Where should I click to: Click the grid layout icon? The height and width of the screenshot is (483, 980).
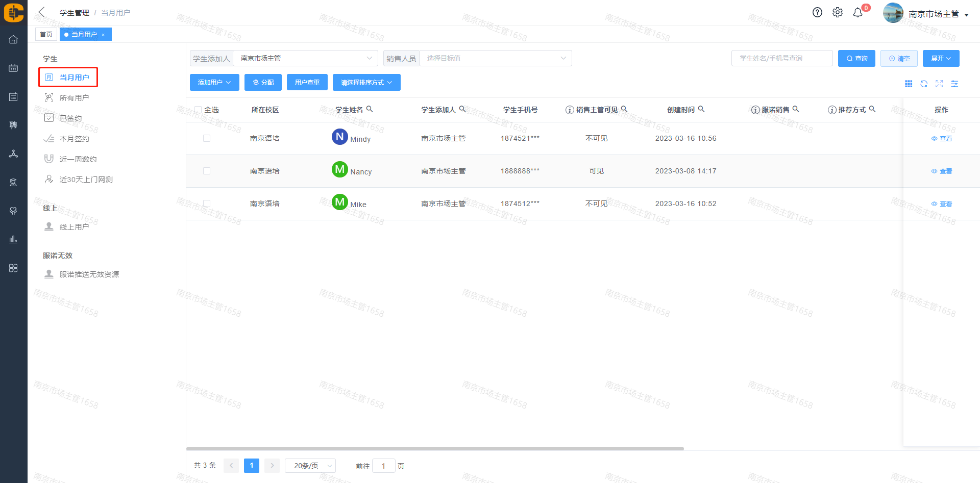(x=909, y=84)
